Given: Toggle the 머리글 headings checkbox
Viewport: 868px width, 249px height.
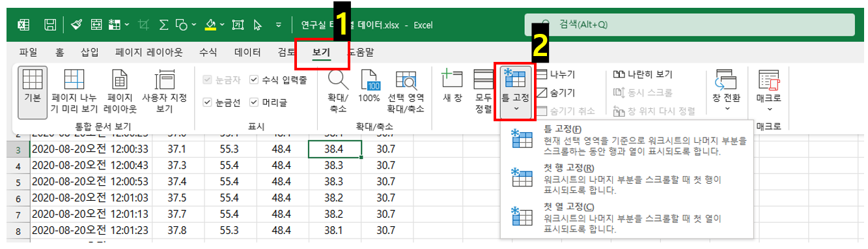Looking at the screenshot, I should tap(268, 102).
